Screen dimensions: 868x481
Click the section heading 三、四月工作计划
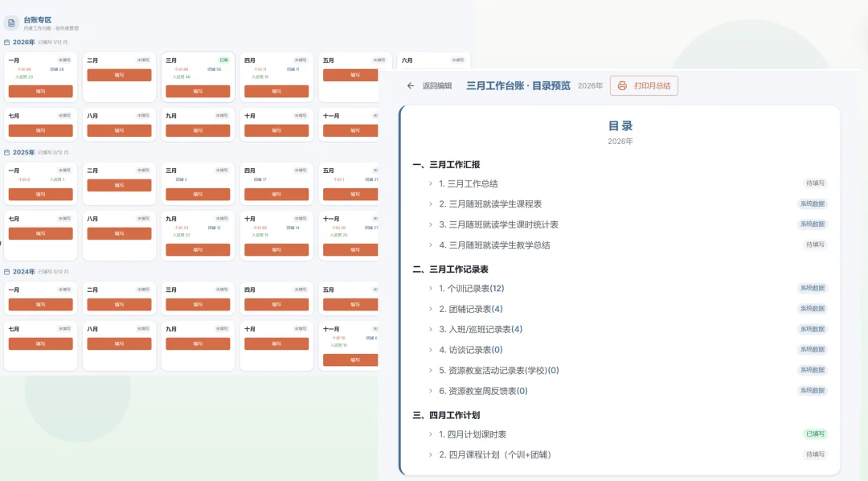(446, 415)
